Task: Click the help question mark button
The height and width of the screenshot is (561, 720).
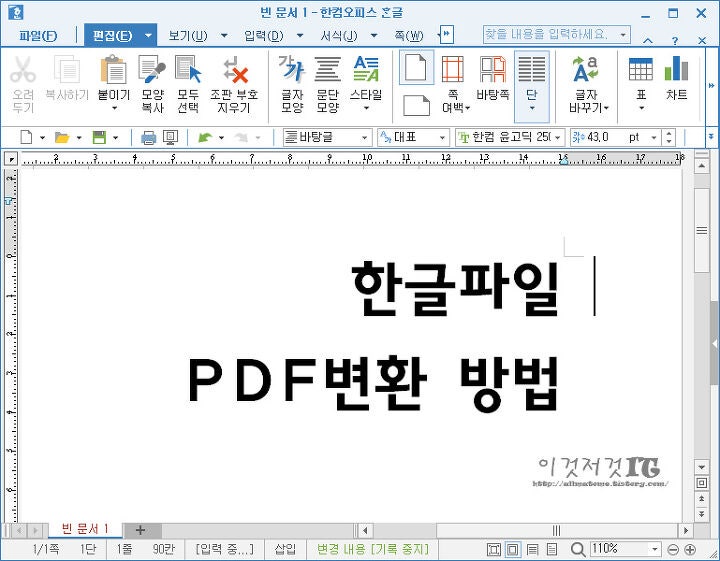Action: tap(675, 40)
